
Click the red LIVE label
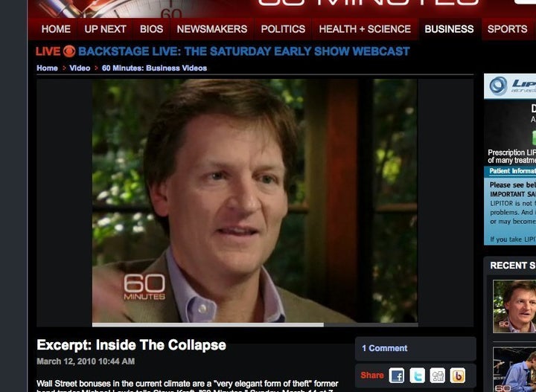[x=48, y=51]
